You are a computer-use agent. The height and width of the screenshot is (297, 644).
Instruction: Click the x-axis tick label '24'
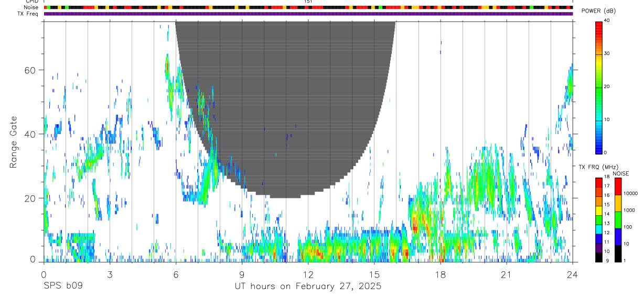click(x=572, y=274)
